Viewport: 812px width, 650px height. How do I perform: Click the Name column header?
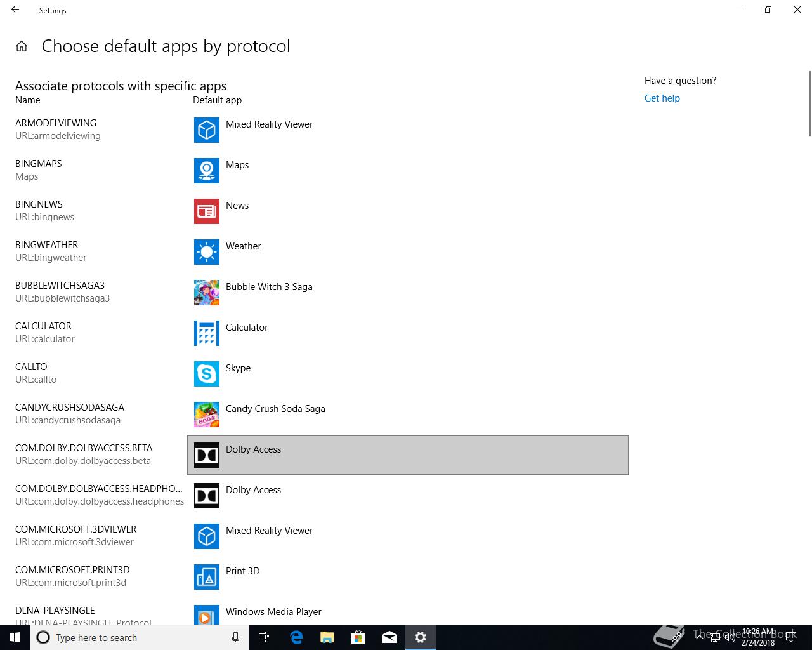tap(28, 100)
